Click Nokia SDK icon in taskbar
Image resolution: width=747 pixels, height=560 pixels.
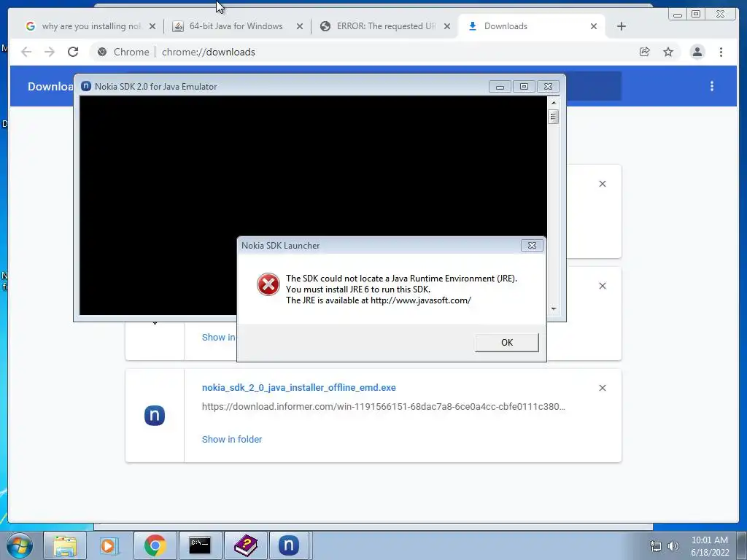(x=289, y=545)
